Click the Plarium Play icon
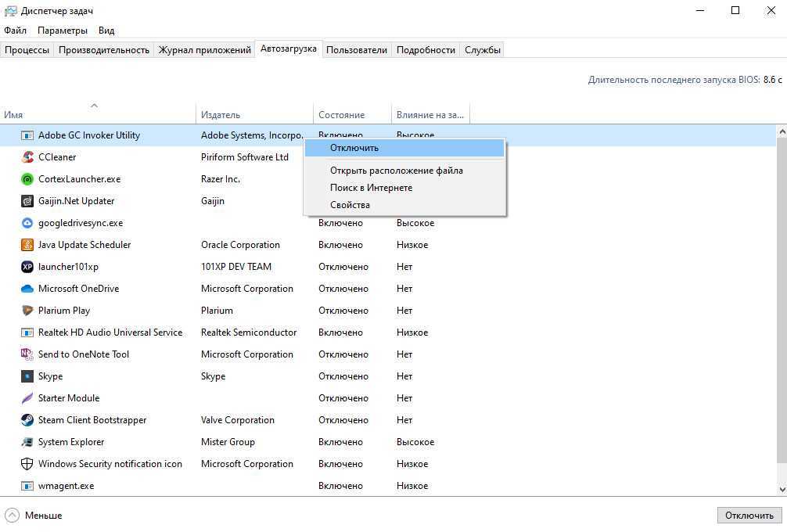Screen dimensions: 787x532 pos(27,311)
